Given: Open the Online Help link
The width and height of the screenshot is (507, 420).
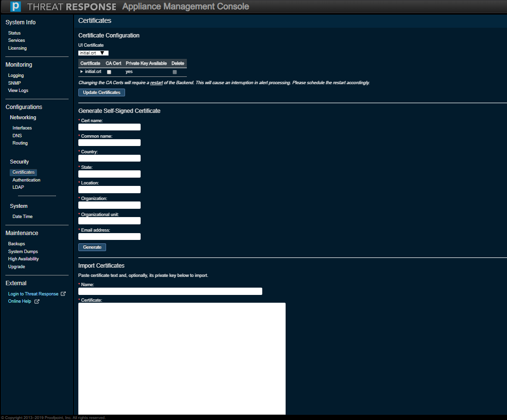Looking at the screenshot, I should click(x=19, y=301).
